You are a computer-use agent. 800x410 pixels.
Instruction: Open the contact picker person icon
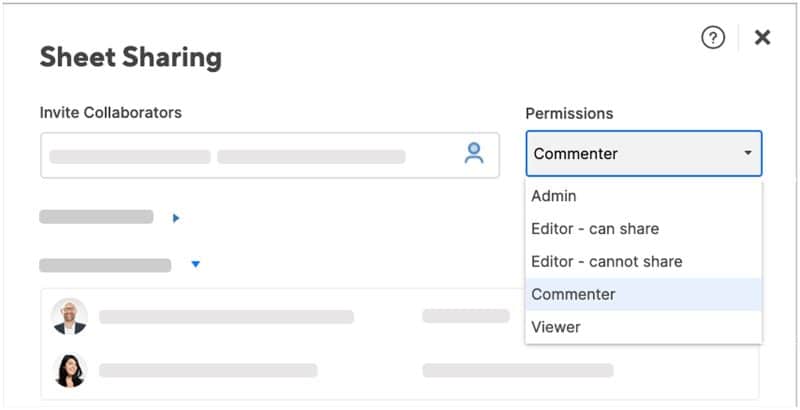click(474, 153)
